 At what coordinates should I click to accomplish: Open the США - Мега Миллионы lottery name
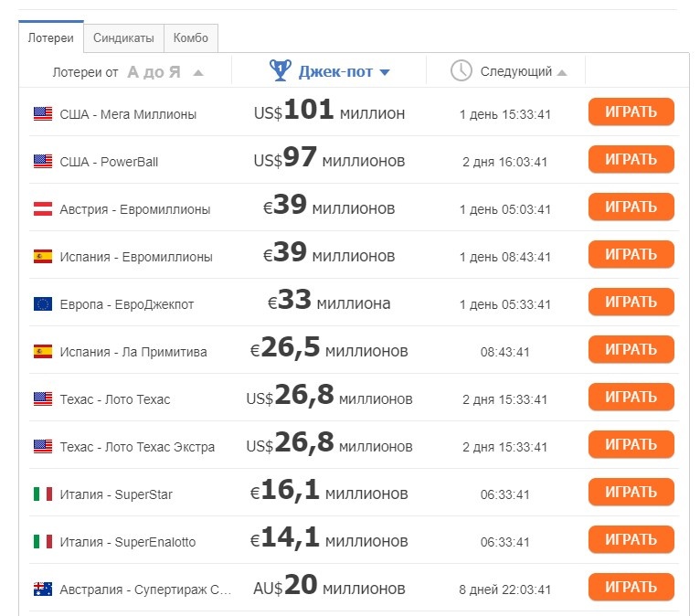[128, 114]
